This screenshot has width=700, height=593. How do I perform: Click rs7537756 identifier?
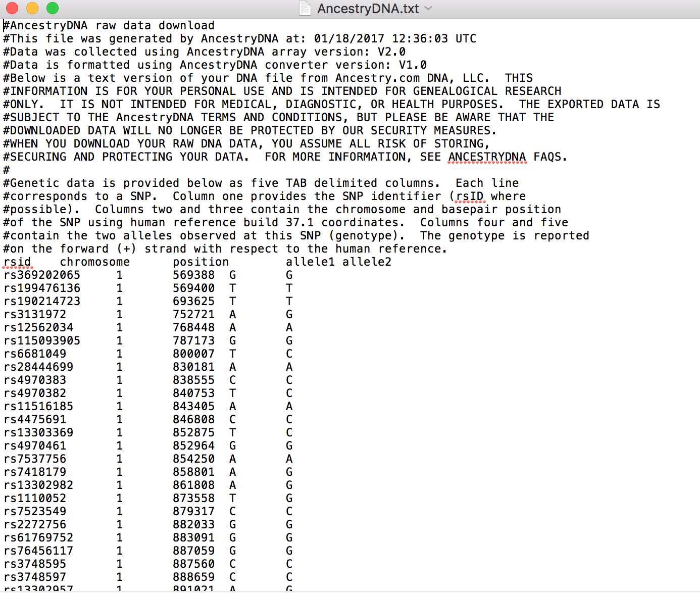35,459
